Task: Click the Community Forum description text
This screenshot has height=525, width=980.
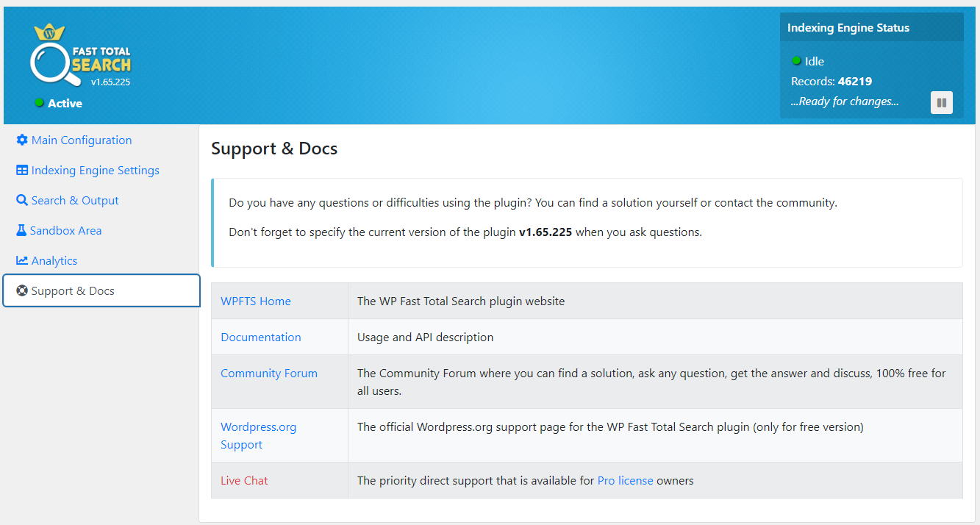Action: click(x=651, y=382)
